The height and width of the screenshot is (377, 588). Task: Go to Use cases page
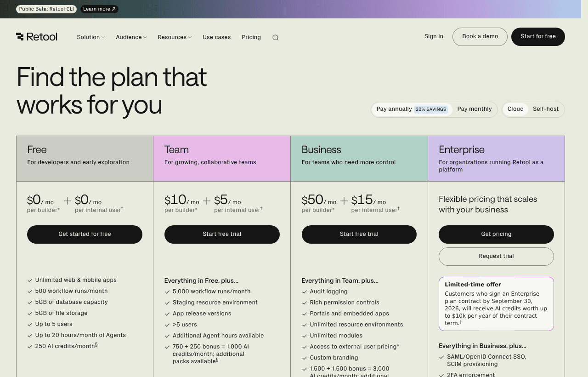tap(217, 37)
